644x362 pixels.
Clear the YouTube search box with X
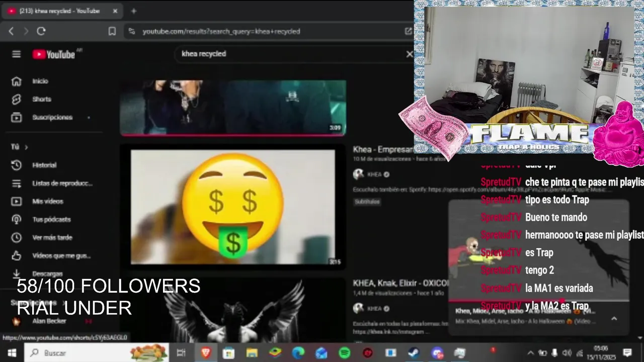pos(409,54)
